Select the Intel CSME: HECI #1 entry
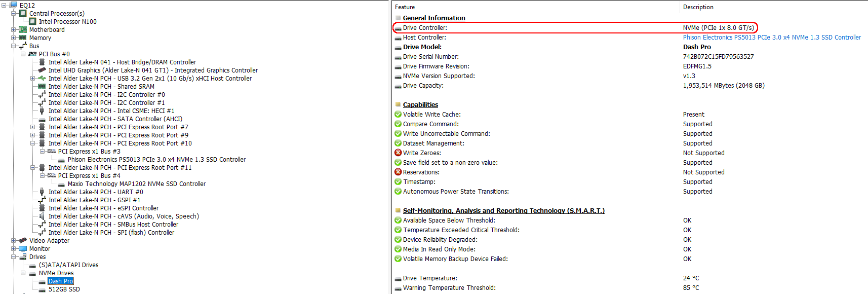This screenshot has height=294, width=868. point(111,111)
